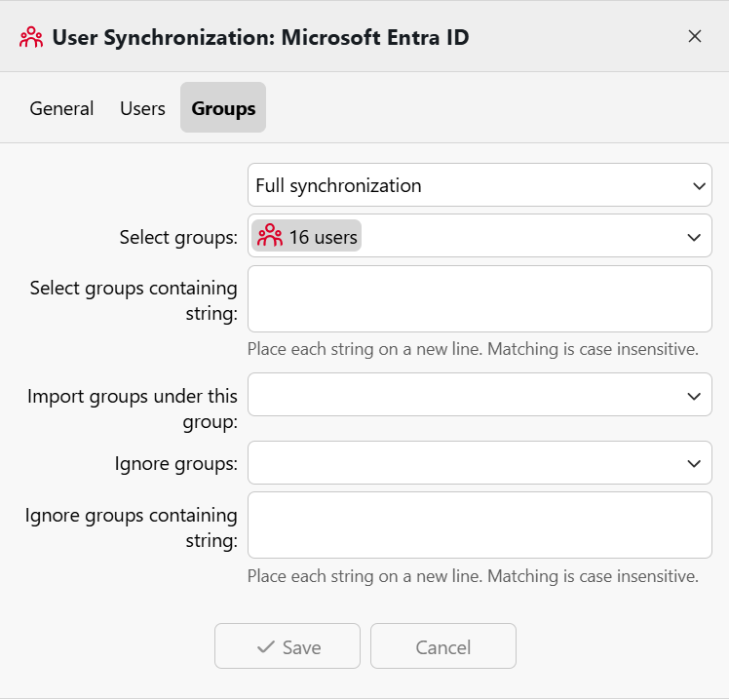Open the Users tab
Screen dimensions: 729x700
(x=142, y=108)
